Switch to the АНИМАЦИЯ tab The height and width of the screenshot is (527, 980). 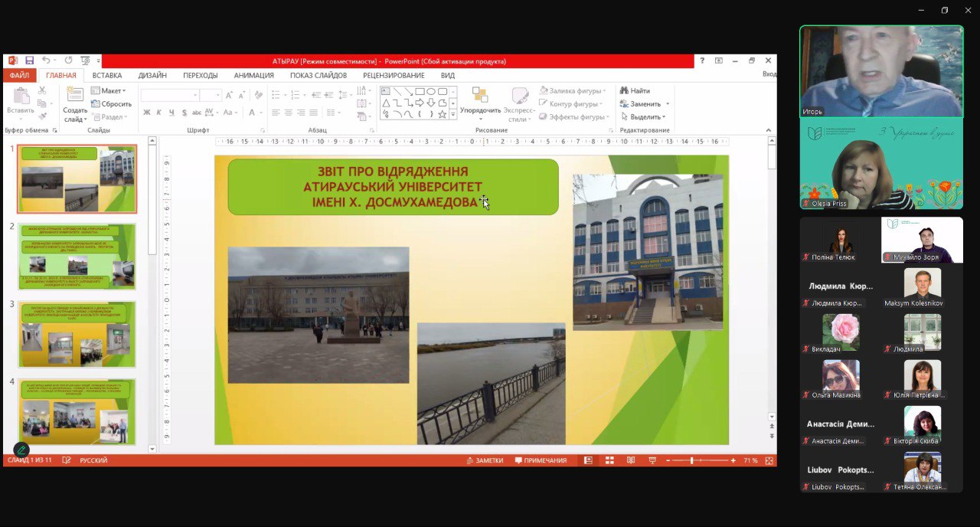(x=253, y=75)
